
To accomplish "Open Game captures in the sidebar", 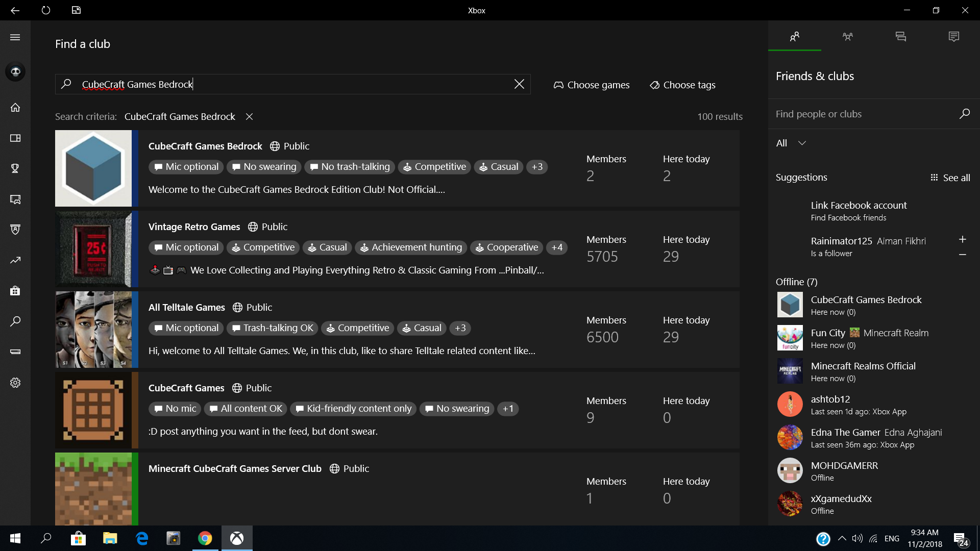I will tap(15, 199).
